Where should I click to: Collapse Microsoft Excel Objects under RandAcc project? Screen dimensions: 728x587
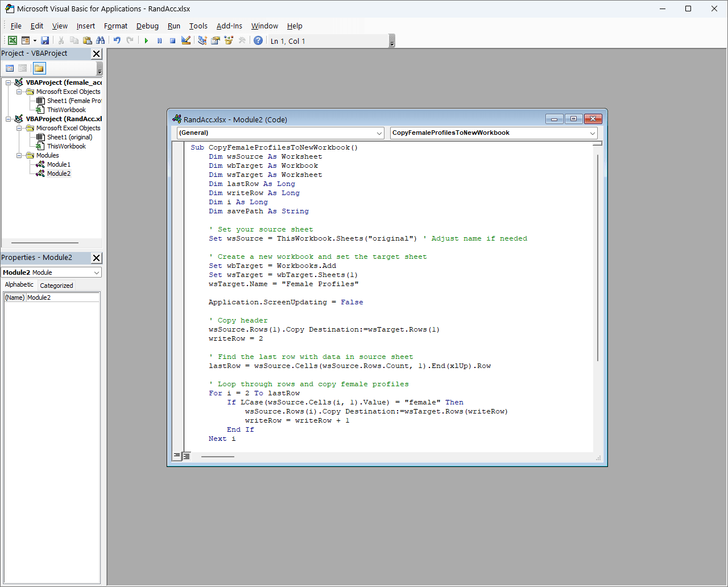tap(19, 128)
